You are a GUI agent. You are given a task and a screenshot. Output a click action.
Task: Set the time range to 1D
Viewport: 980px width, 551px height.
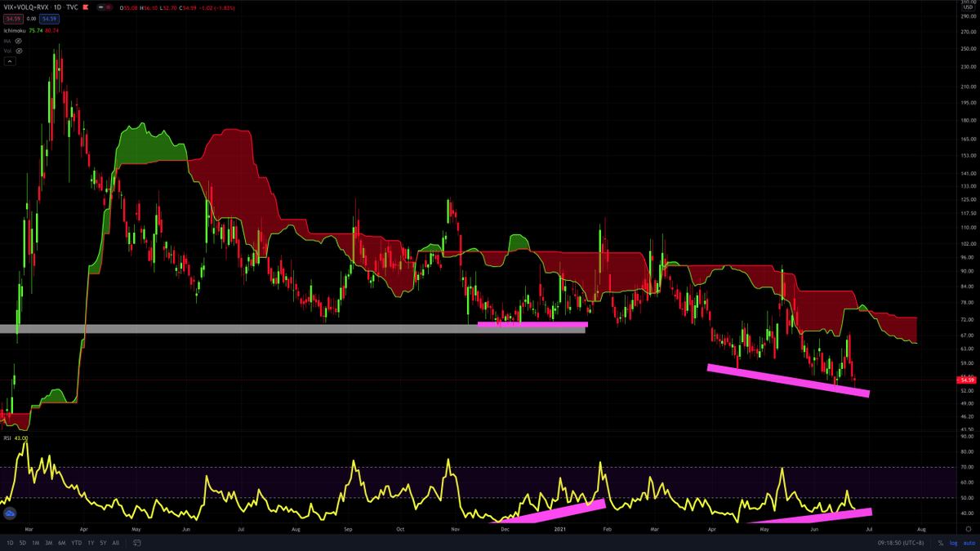pos(10,543)
